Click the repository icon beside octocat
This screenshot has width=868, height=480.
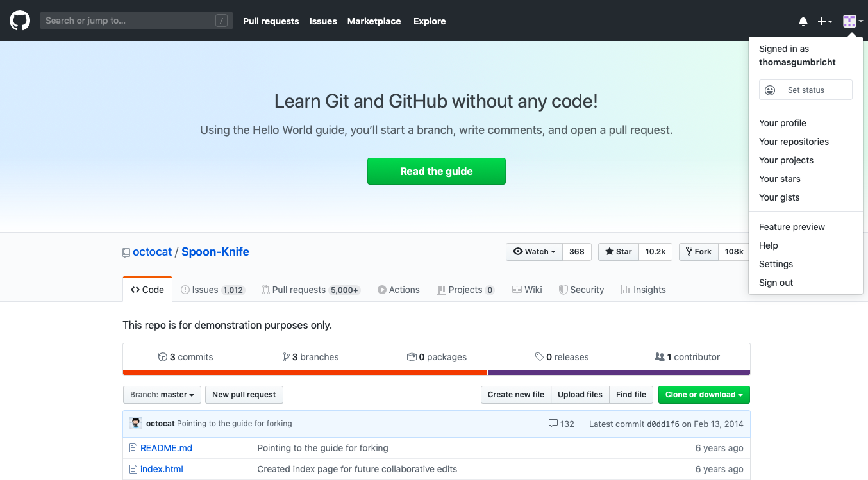click(x=126, y=252)
